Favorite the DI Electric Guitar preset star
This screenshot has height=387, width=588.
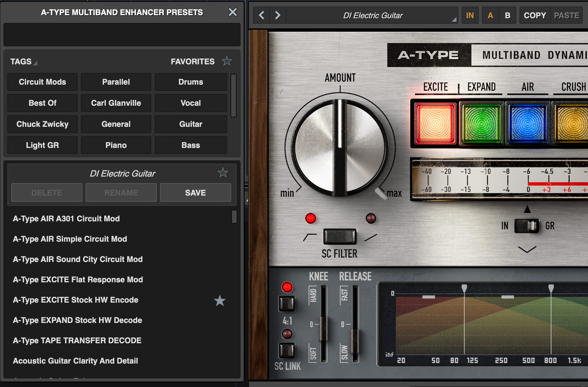click(x=223, y=173)
